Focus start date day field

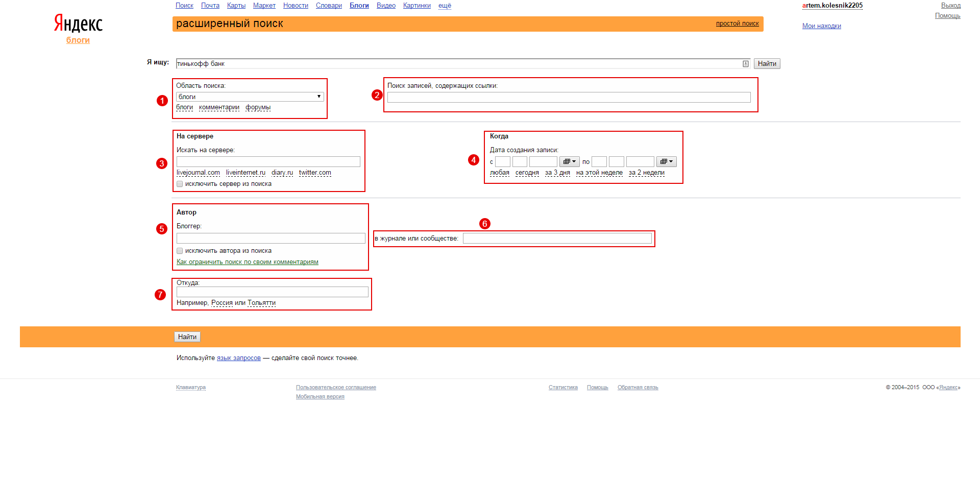coord(503,162)
